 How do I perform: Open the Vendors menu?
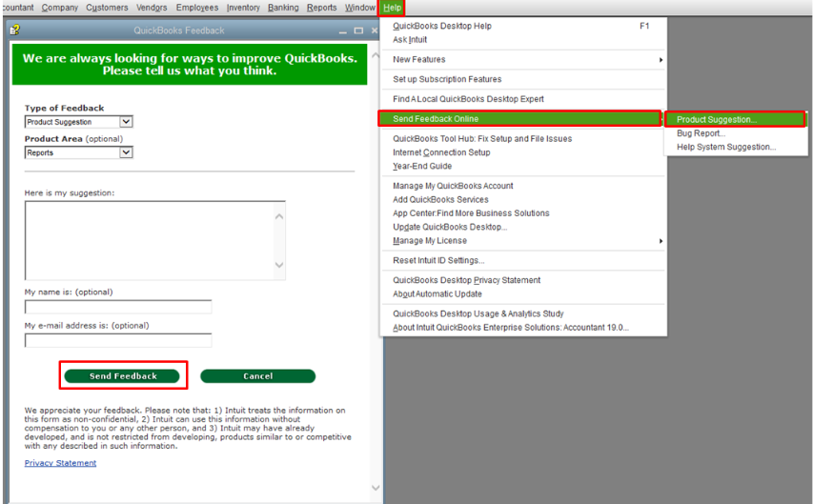point(152,8)
